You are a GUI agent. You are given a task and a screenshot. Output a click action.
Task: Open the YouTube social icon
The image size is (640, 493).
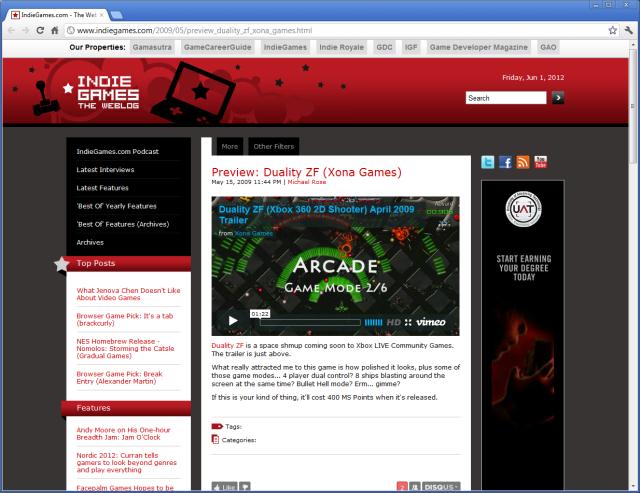(540, 162)
